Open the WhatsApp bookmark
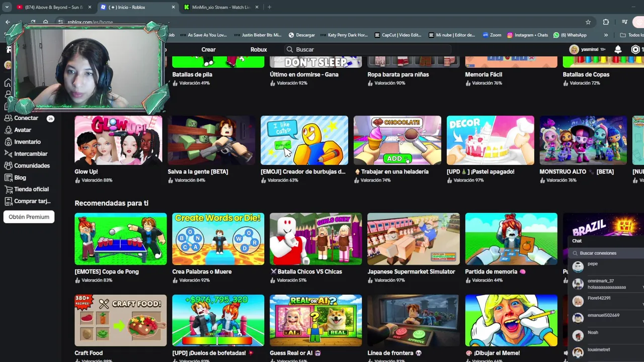 tap(570, 35)
